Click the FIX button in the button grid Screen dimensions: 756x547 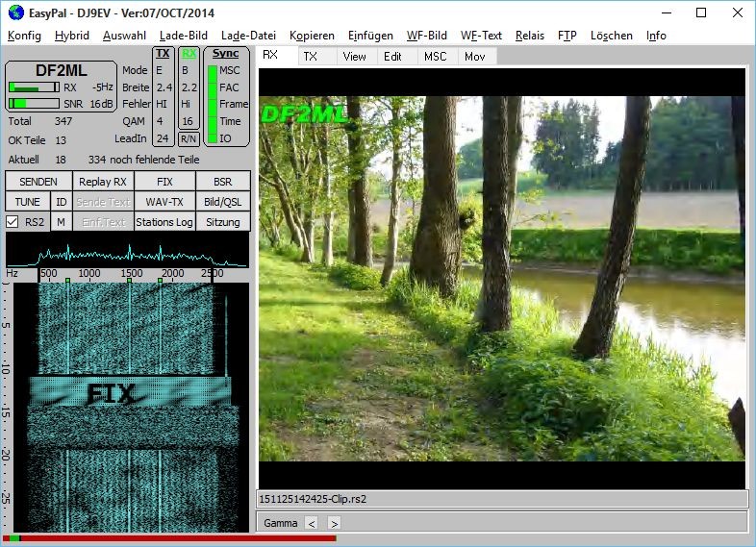164,182
